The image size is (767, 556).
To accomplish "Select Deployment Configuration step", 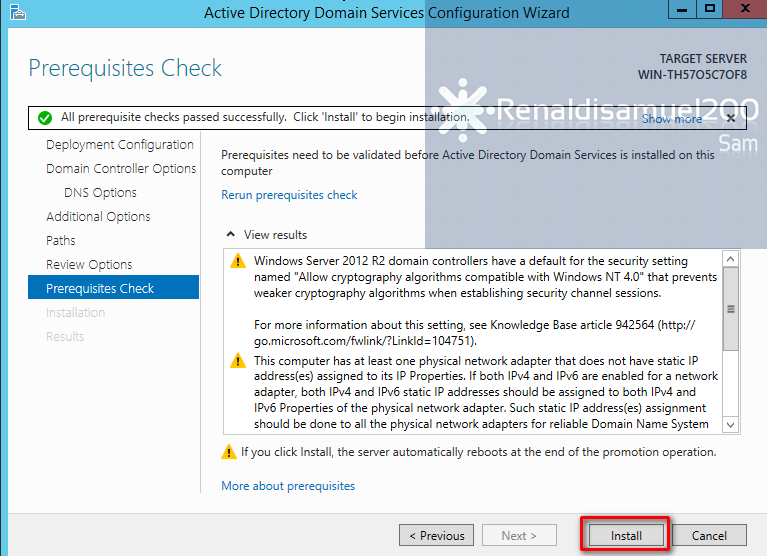I will tap(120, 145).
